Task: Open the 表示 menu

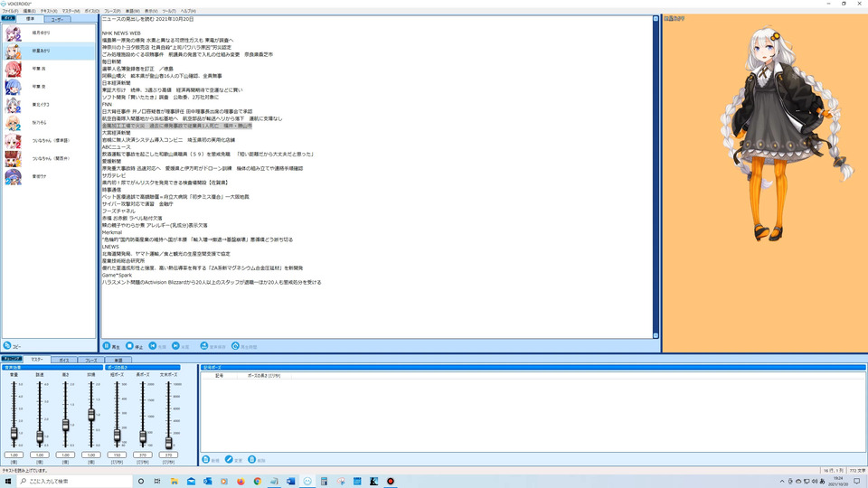Action: click(151, 11)
